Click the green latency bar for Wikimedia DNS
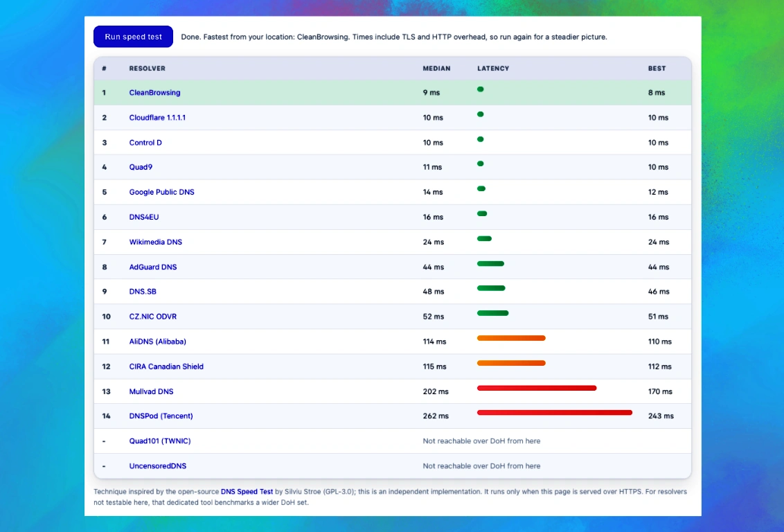Image resolution: width=784 pixels, height=532 pixels. [x=485, y=238]
